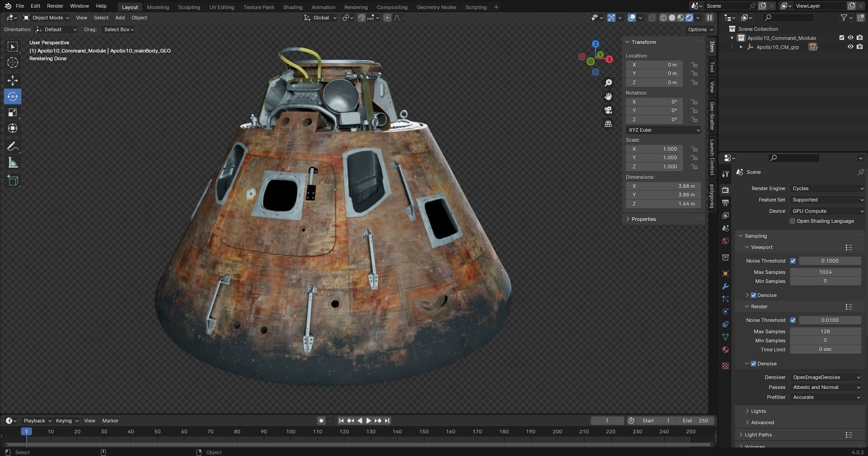Open the Physics properties tab icon

tap(725, 312)
